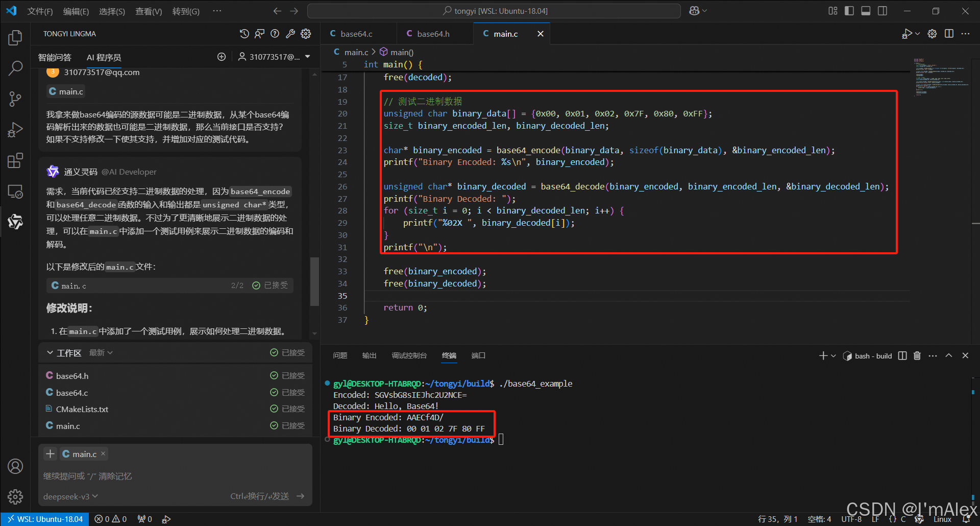
Task: Open the Explorer view in activity bar
Action: (x=15, y=38)
